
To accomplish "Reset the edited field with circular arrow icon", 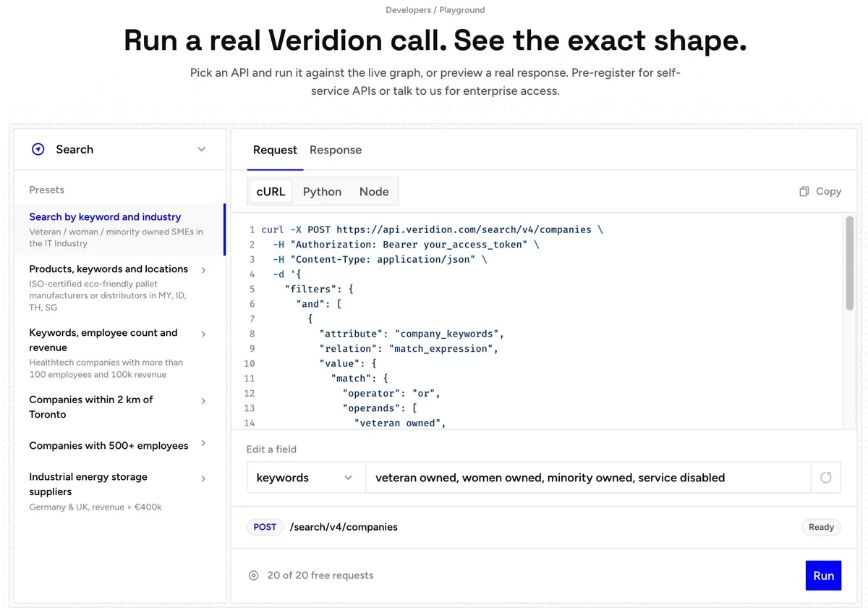I will [x=826, y=478].
